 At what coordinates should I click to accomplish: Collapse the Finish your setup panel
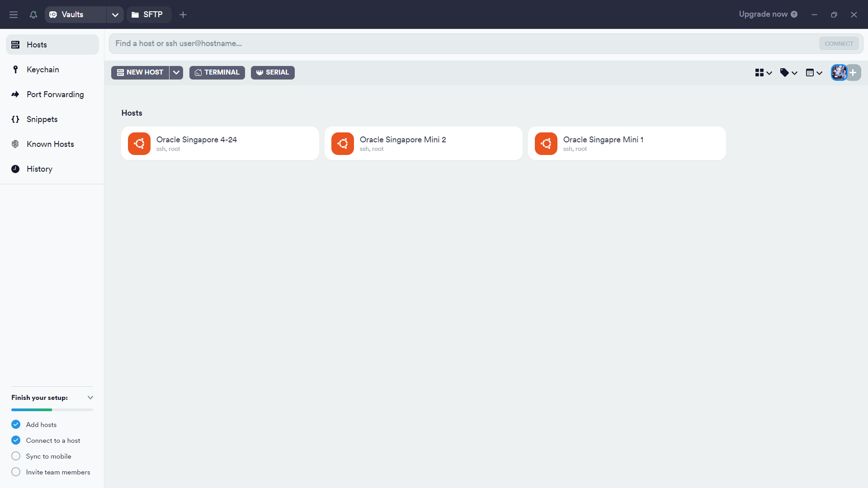coord(90,398)
